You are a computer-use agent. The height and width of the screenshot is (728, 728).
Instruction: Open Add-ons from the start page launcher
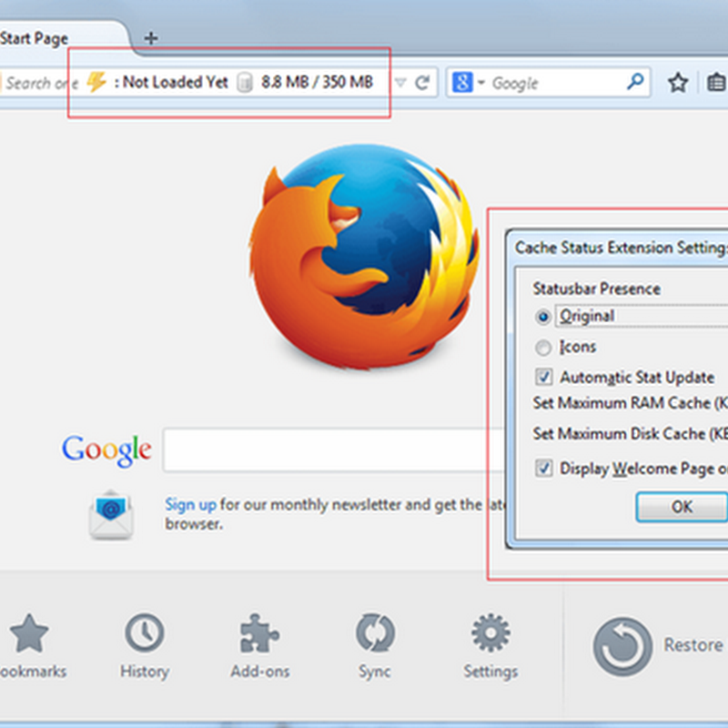point(260,647)
